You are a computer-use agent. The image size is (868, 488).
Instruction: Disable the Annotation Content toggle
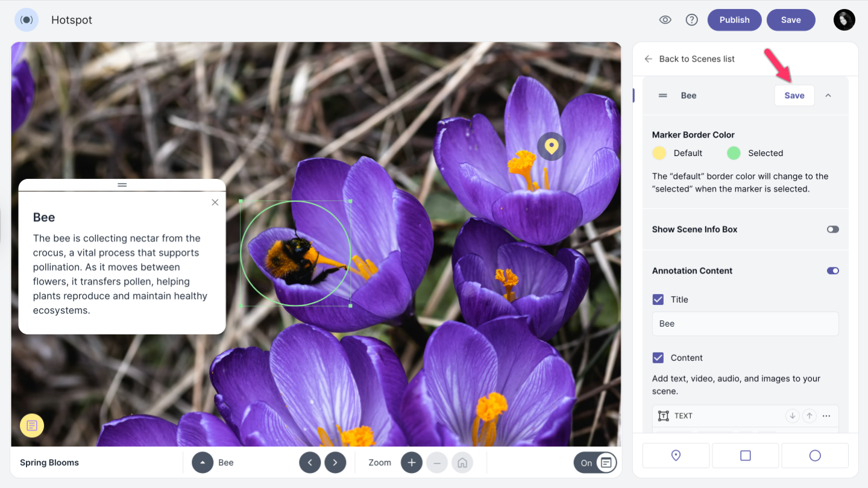pyautogui.click(x=832, y=271)
